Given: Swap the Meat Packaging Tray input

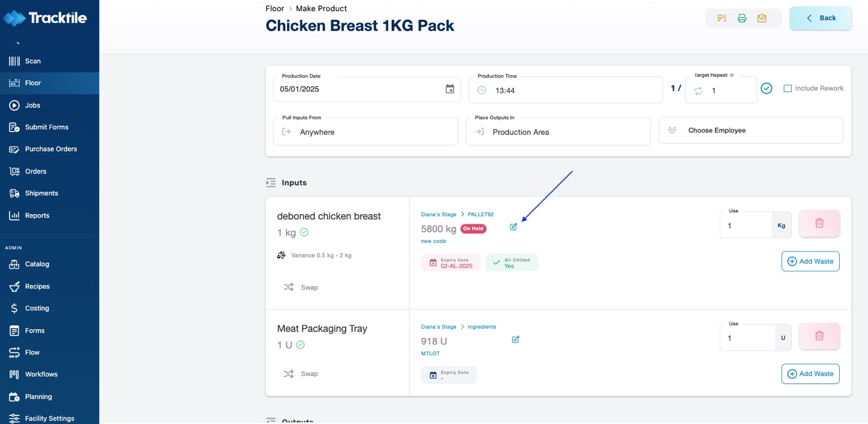Looking at the screenshot, I should 301,374.
